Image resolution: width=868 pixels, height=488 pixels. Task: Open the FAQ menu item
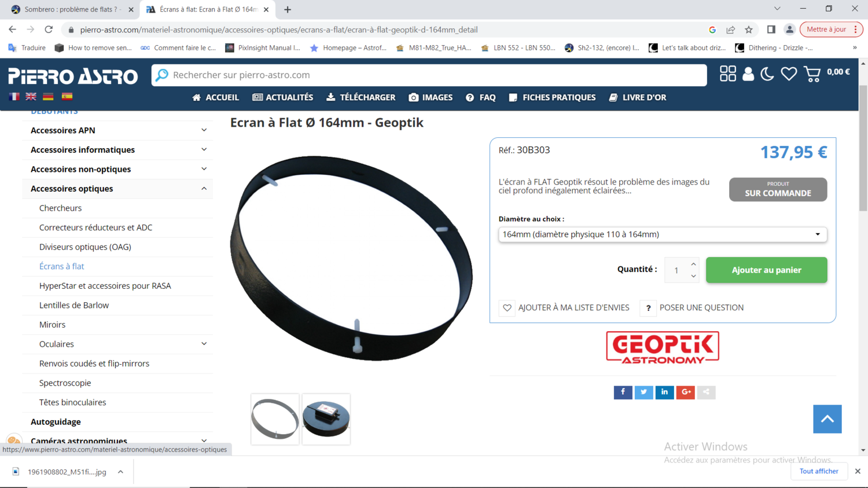481,97
